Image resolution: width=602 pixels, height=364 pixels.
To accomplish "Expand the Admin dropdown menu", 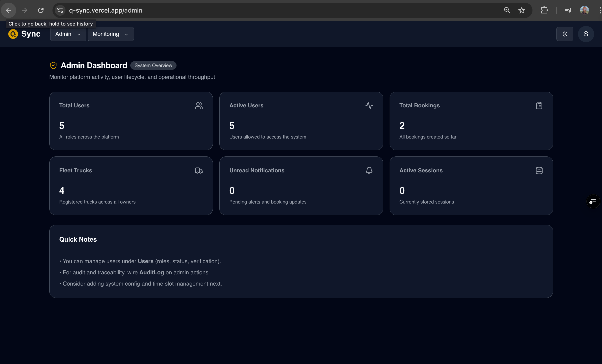I will [68, 34].
